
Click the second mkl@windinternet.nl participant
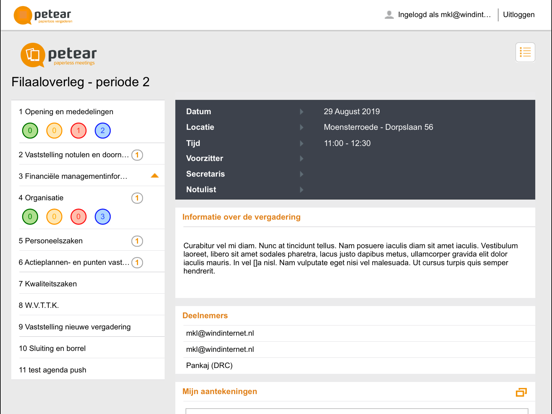[x=220, y=350]
